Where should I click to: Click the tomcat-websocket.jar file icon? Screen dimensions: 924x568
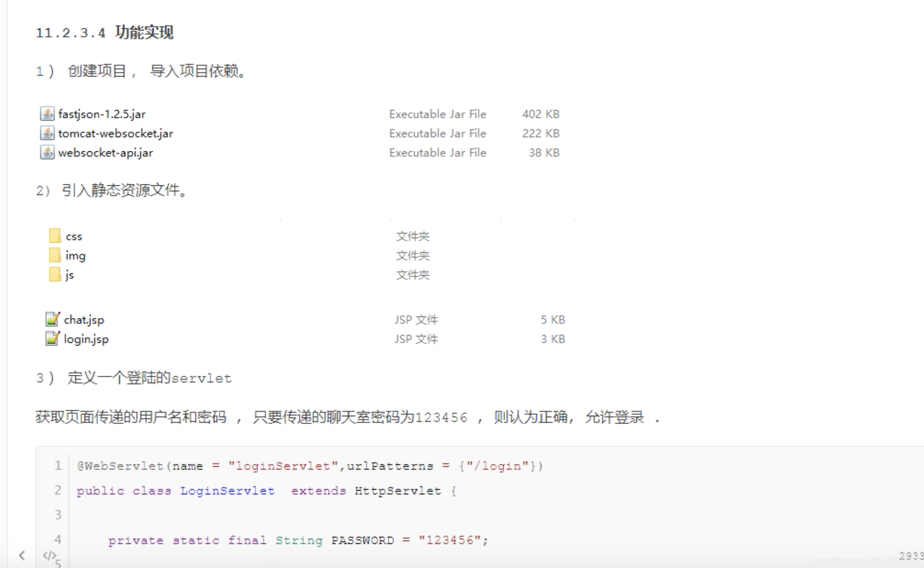click(x=47, y=133)
